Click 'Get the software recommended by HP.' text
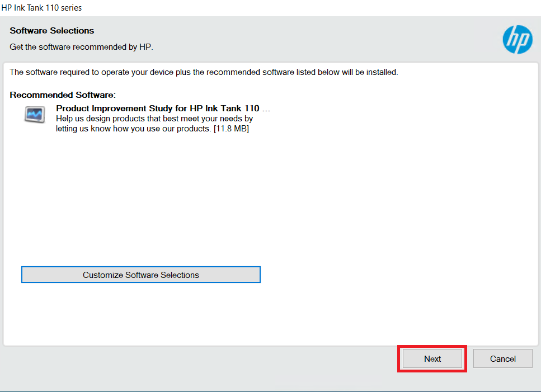The image size is (541, 392). (x=82, y=47)
